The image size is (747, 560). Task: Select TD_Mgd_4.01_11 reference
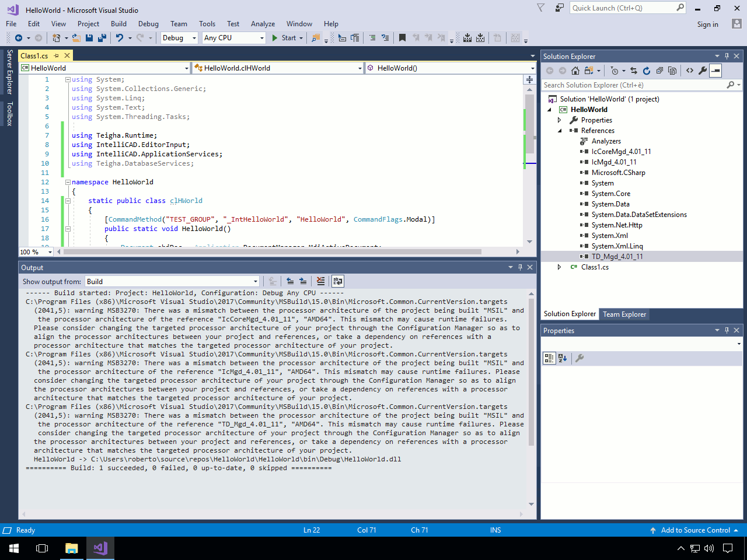(617, 257)
